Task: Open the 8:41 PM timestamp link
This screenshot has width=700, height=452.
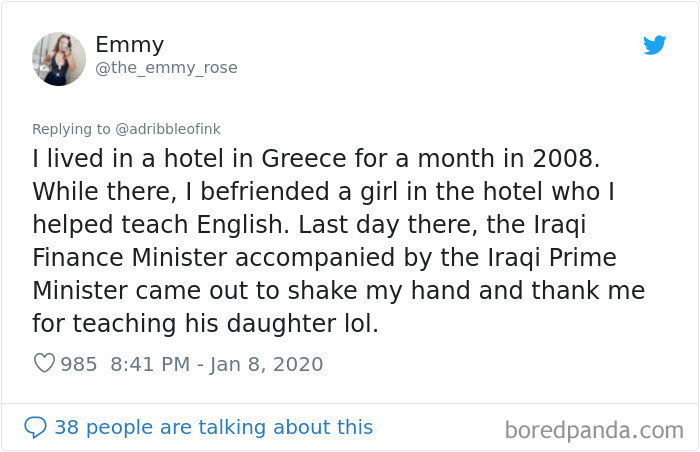Action: pyautogui.click(x=148, y=364)
